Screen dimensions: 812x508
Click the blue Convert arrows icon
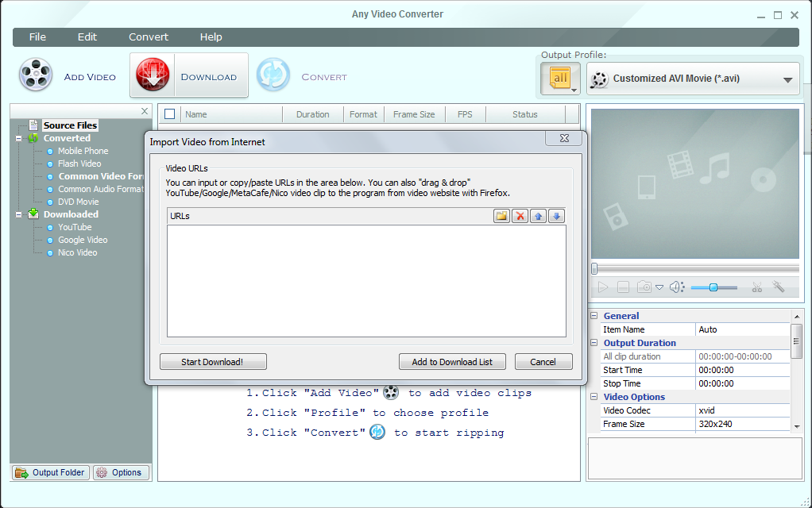273,75
